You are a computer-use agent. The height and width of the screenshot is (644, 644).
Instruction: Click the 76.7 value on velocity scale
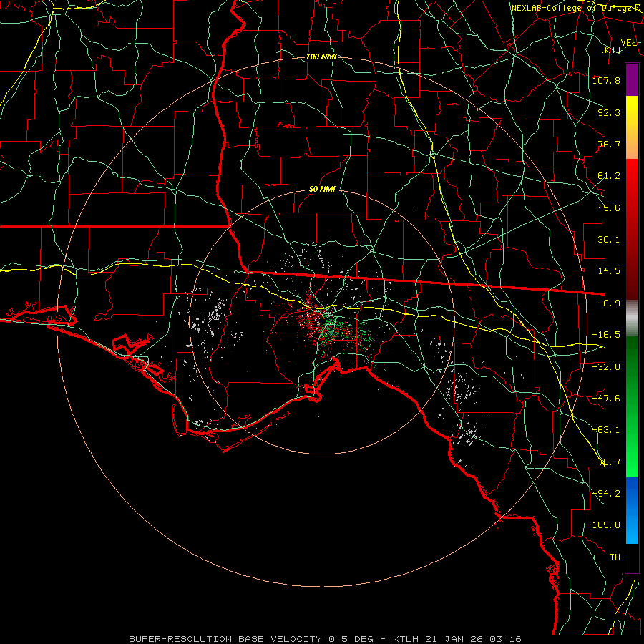point(609,144)
